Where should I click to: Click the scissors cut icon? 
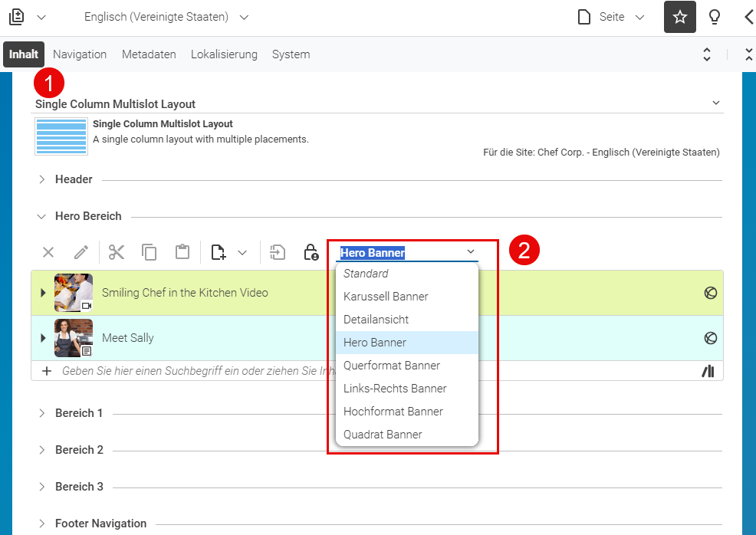[117, 252]
